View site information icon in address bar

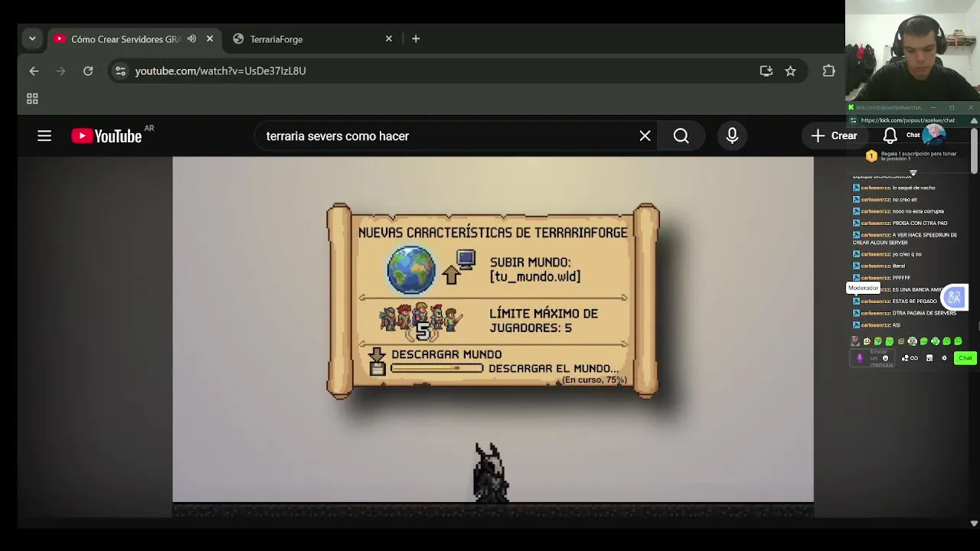pyautogui.click(x=120, y=70)
